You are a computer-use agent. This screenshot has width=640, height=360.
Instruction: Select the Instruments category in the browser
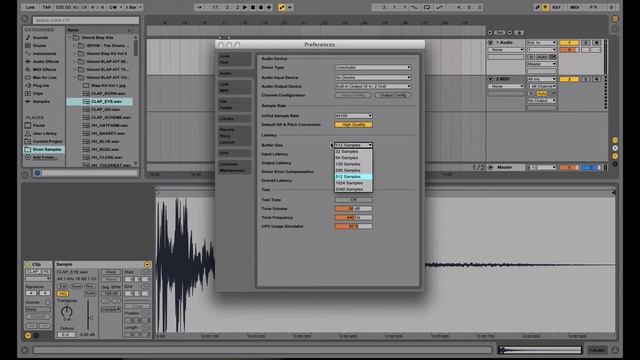pyautogui.click(x=44, y=53)
